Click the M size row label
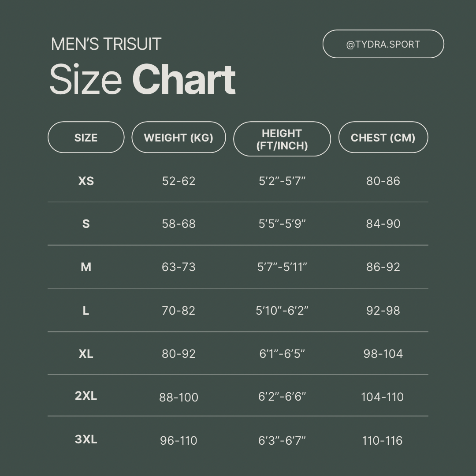 (86, 267)
